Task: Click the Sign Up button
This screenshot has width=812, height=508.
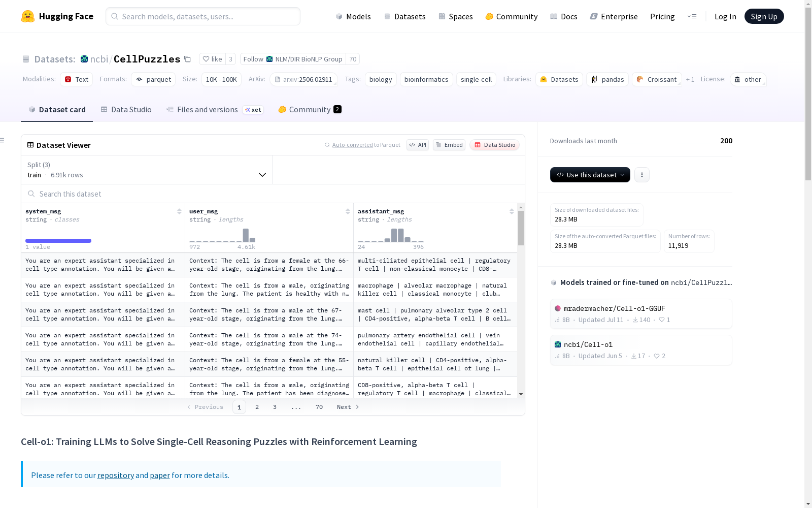Action: 764,16
